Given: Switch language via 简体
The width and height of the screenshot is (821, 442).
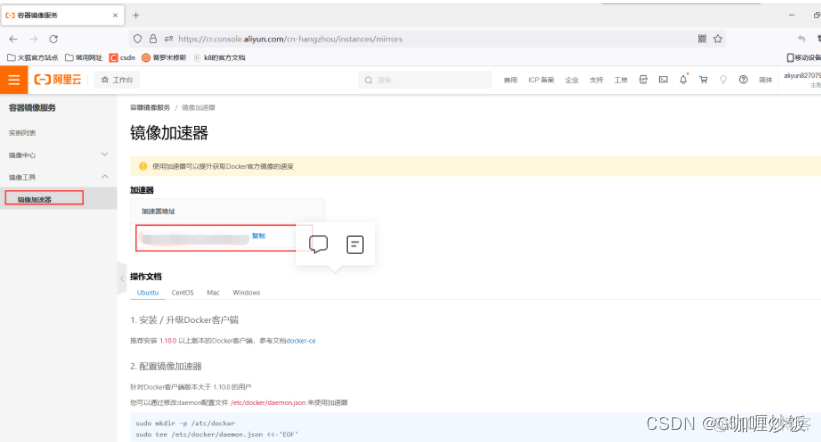Looking at the screenshot, I should pyautogui.click(x=765, y=80).
